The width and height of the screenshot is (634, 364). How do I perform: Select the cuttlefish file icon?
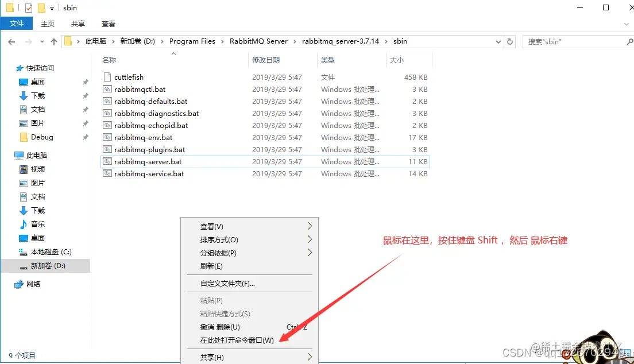pyautogui.click(x=107, y=77)
